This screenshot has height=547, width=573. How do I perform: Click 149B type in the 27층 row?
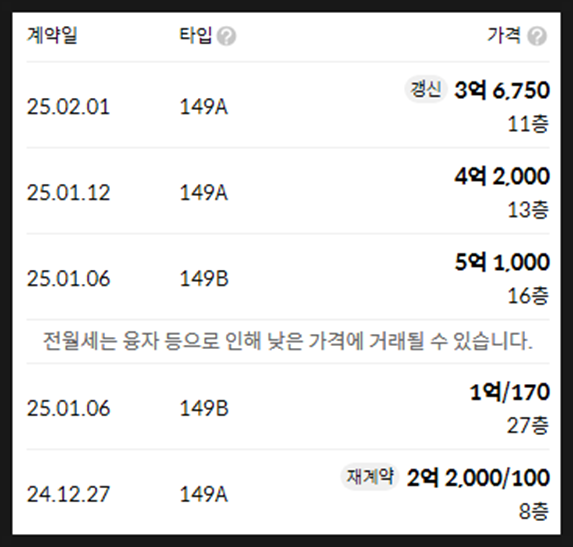click(204, 408)
